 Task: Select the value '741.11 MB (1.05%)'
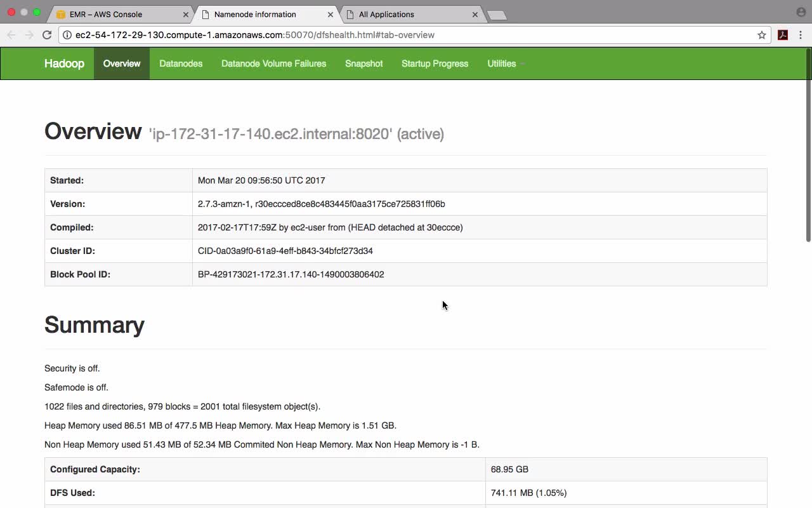point(529,493)
